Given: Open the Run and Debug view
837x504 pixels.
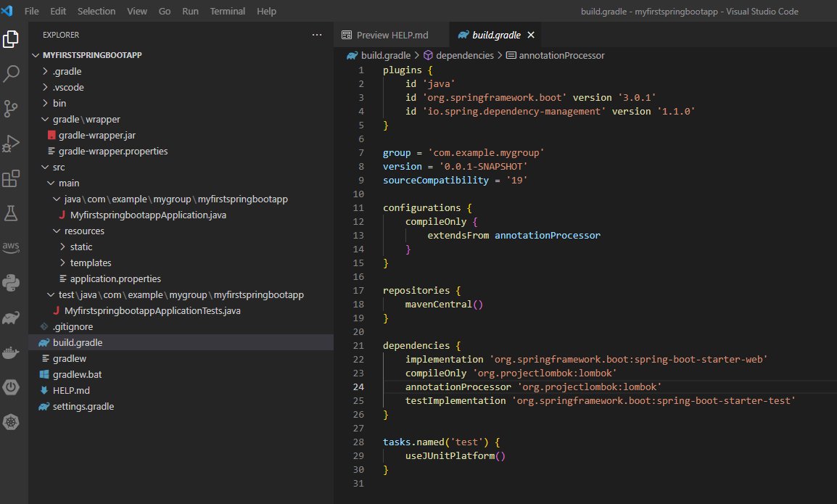Looking at the screenshot, I should coord(11,144).
